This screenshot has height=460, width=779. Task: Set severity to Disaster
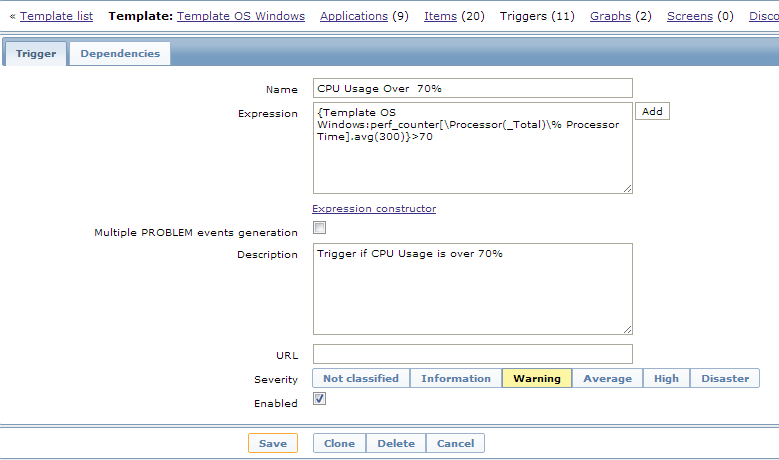(725, 379)
